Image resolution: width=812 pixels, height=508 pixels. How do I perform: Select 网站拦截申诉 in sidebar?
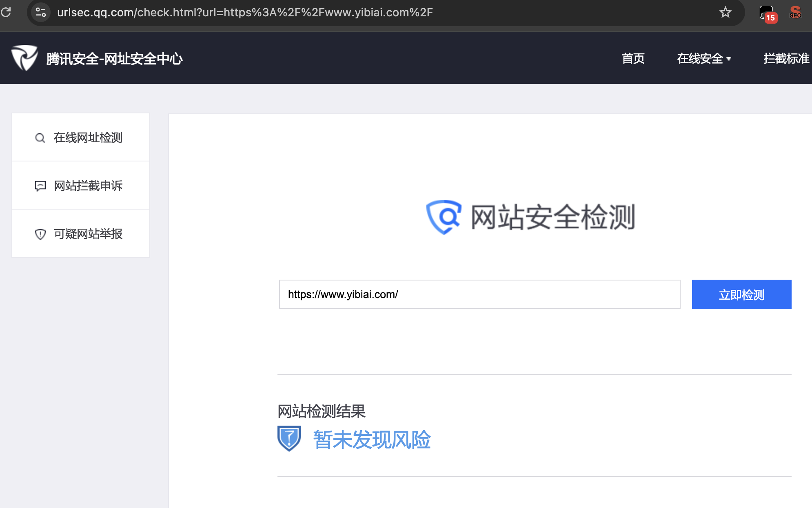click(x=88, y=186)
